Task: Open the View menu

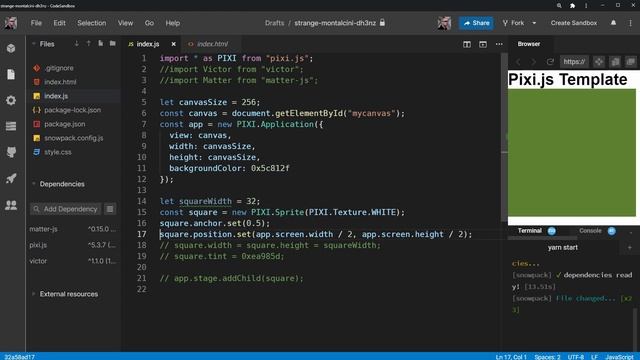Action: (125, 23)
